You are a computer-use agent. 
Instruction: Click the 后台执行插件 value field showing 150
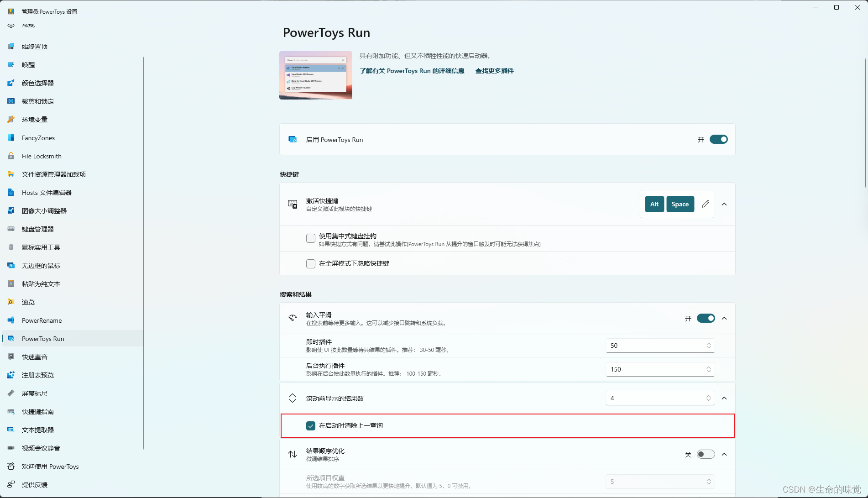pos(660,369)
